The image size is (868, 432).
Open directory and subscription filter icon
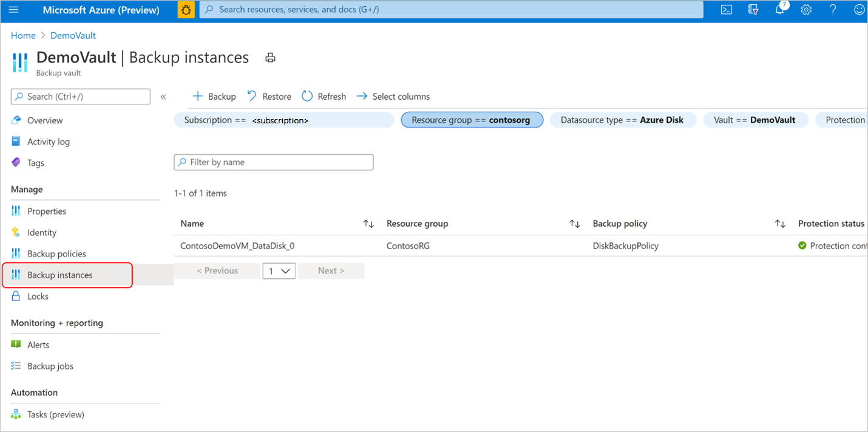point(753,10)
